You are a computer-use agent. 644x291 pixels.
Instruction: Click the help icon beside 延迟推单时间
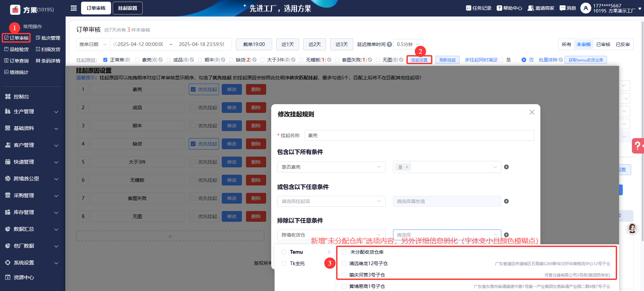(389, 44)
